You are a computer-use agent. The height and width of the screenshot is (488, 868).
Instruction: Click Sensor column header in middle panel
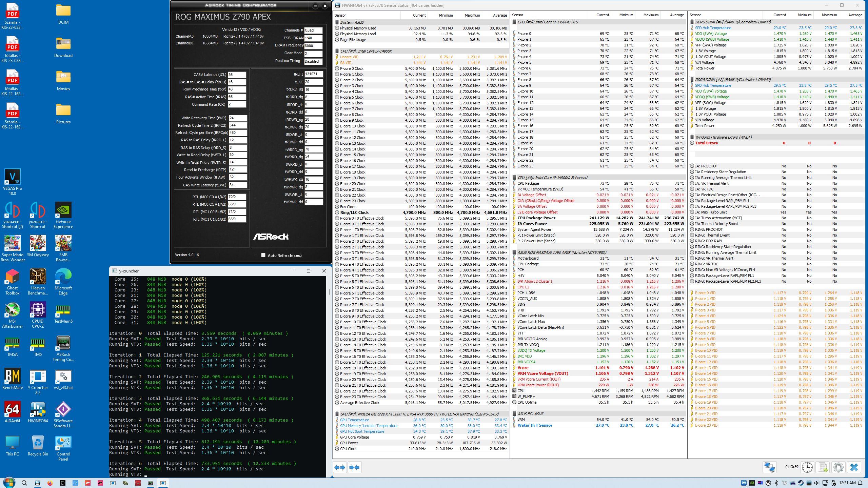(x=548, y=15)
